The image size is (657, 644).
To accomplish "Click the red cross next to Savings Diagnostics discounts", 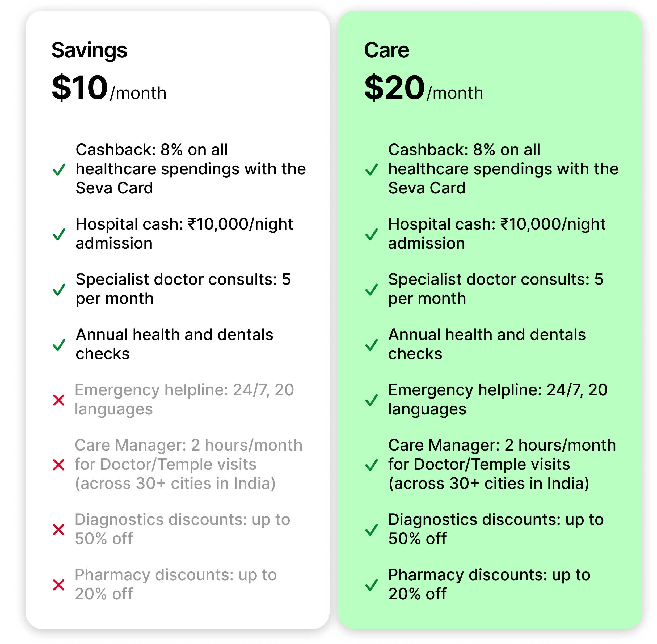I will tap(59, 530).
